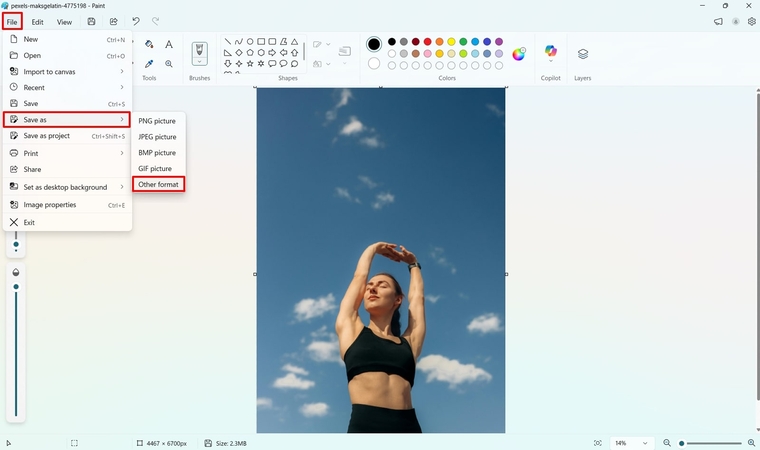Select the Text tool
The image size is (760, 450).
point(169,44)
